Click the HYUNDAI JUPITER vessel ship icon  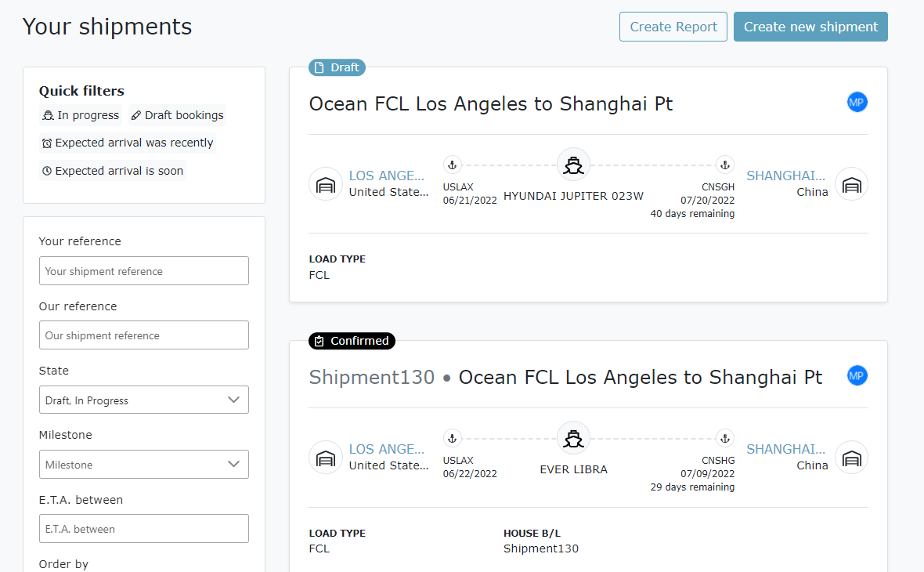[573, 165]
